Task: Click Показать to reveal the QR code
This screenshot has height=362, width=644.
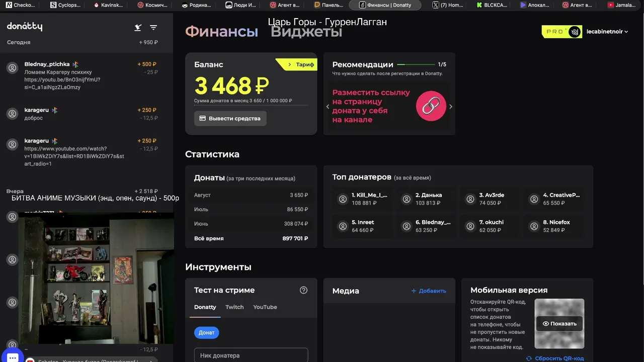Action: coord(559,323)
